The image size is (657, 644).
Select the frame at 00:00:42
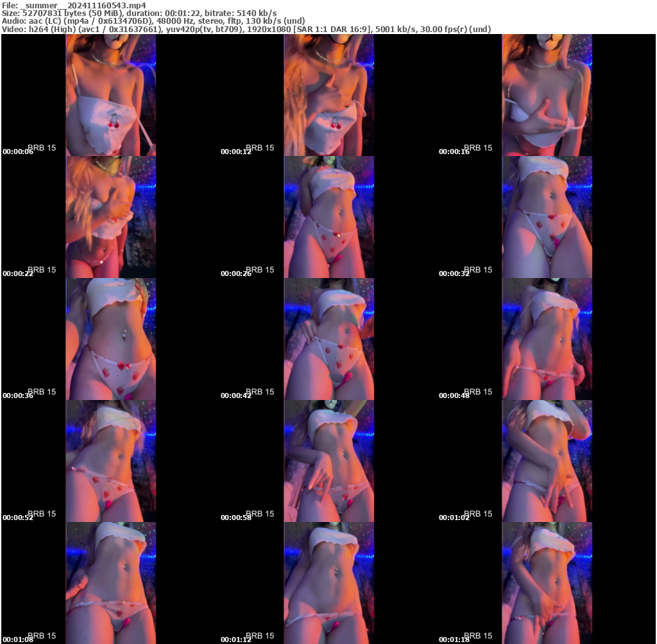point(328,338)
